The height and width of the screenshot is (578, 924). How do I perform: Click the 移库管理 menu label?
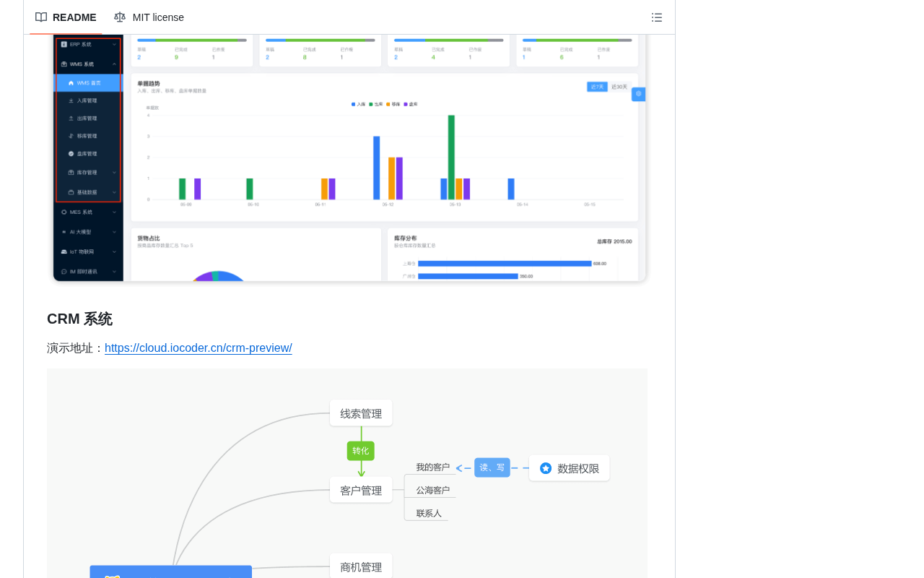[x=87, y=136]
